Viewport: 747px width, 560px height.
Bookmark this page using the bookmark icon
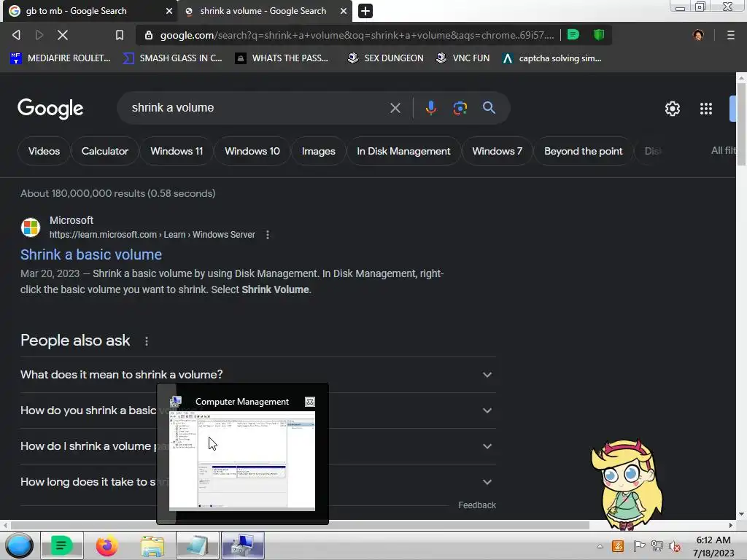pos(120,35)
